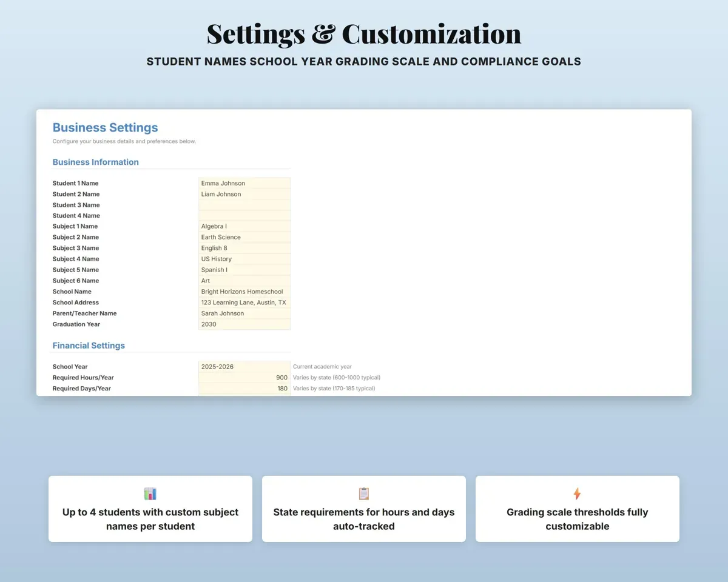The image size is (728, 582).
Task: Click the 'Configure your business details' subtitle
Action: click(x=124, y=142)
